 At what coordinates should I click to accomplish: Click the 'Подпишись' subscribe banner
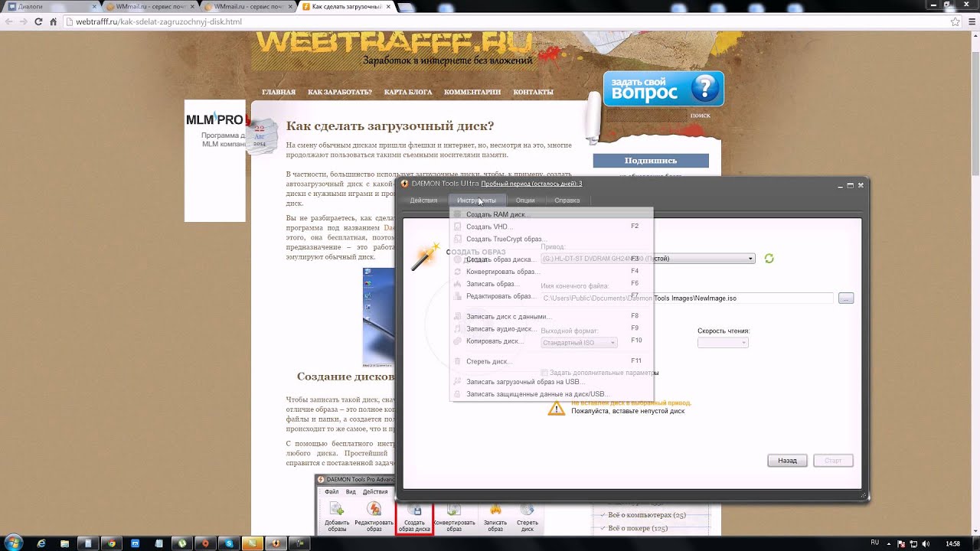pos(651,161)
